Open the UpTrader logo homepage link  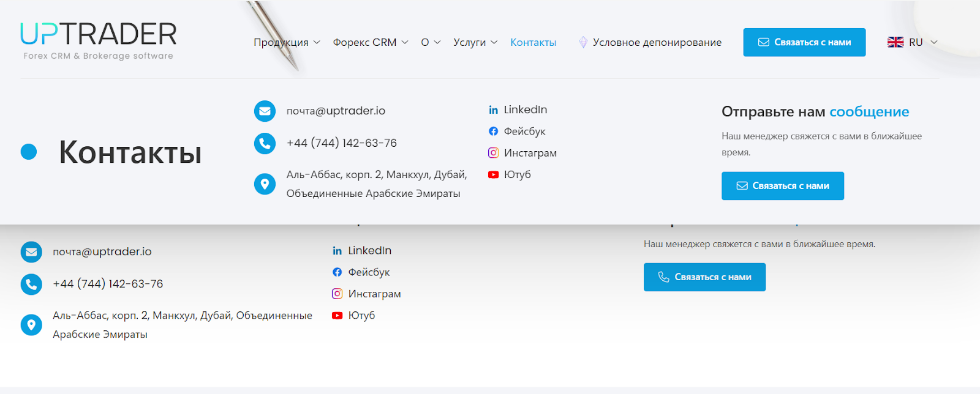coord(99,41)
